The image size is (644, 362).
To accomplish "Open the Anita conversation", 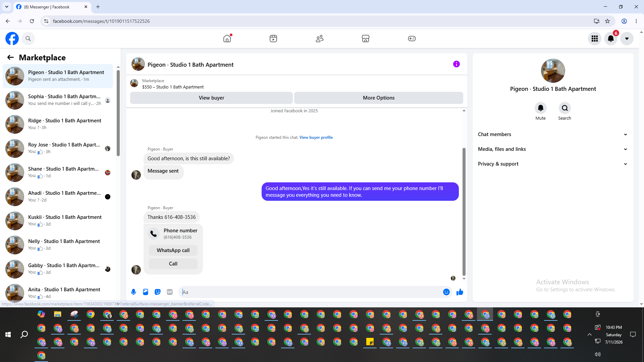I will click(x=58, y=293).
